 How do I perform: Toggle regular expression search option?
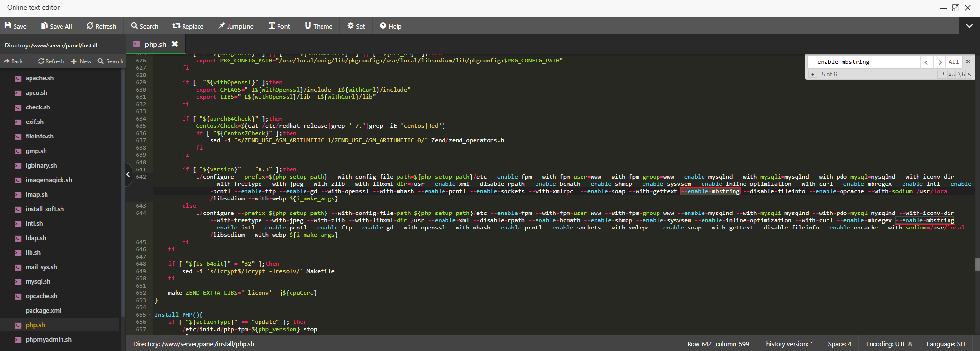point(942,74)
